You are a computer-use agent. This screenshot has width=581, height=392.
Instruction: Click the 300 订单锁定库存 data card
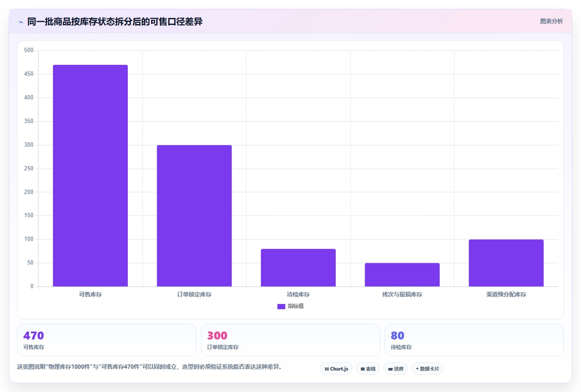tap(290, 340)
